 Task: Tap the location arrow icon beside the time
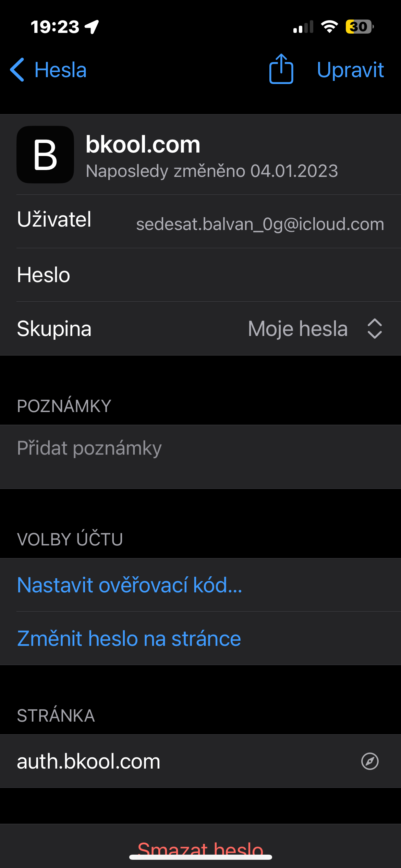pos(92,27)
